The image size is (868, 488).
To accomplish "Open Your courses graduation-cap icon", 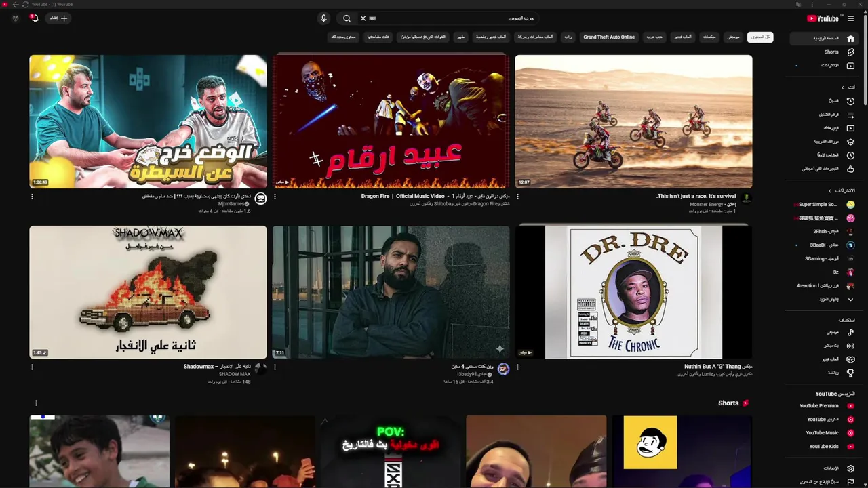I will click(850, 142).
